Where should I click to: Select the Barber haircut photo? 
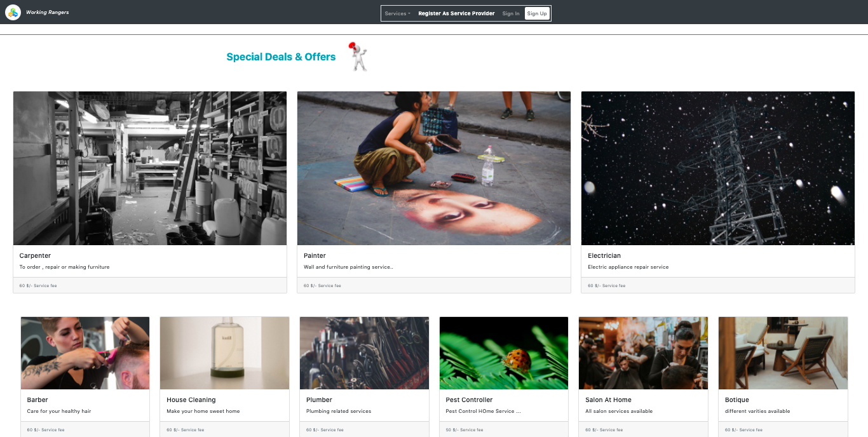(85, 353)
